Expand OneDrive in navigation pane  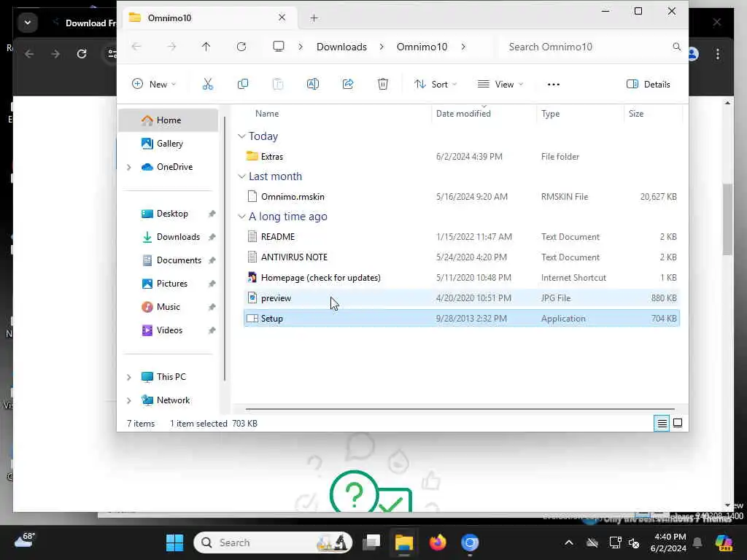(128, 167)
